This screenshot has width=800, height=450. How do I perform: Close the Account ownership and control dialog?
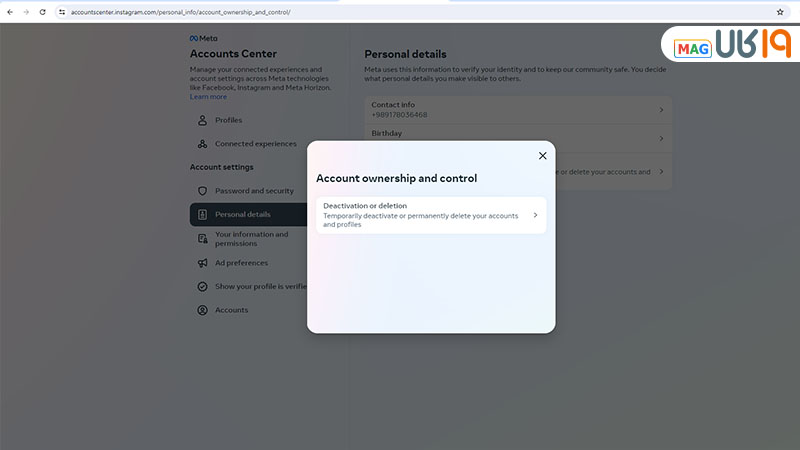(x=542, y=156)
